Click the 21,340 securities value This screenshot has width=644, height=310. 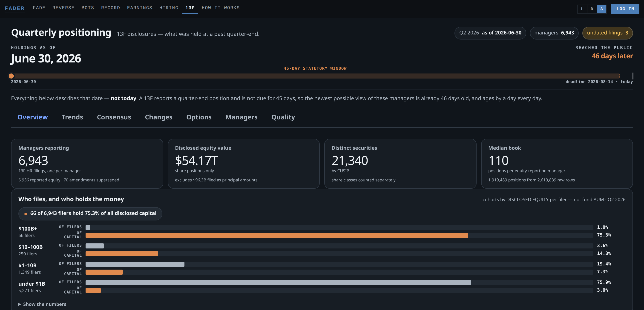click(x=350, y=161)
